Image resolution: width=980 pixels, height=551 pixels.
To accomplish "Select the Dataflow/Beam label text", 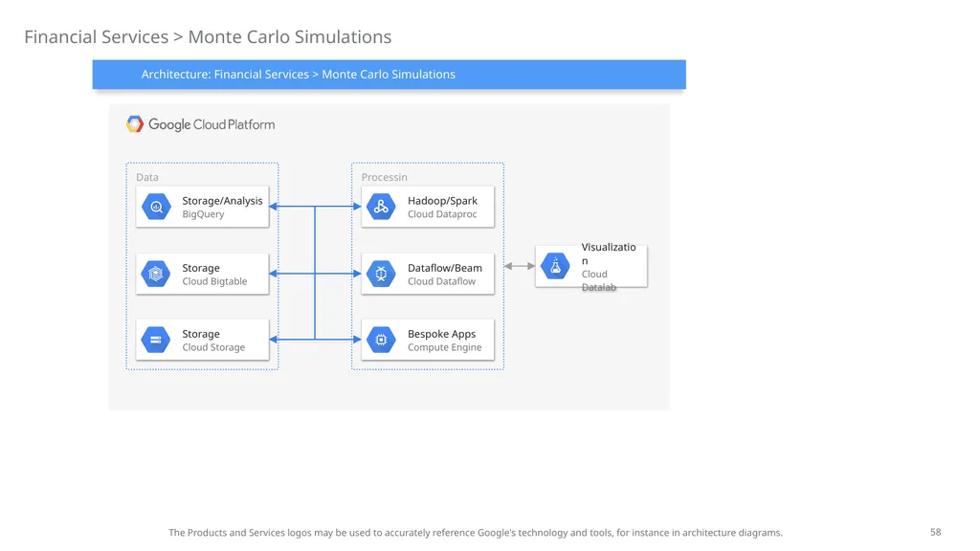I will (444, 268).
